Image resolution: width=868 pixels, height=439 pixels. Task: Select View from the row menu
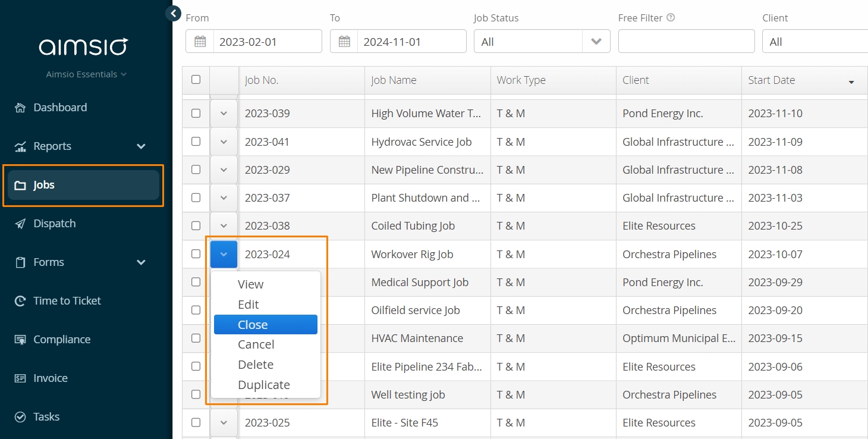pyautogui.click(x=266, y=284)
